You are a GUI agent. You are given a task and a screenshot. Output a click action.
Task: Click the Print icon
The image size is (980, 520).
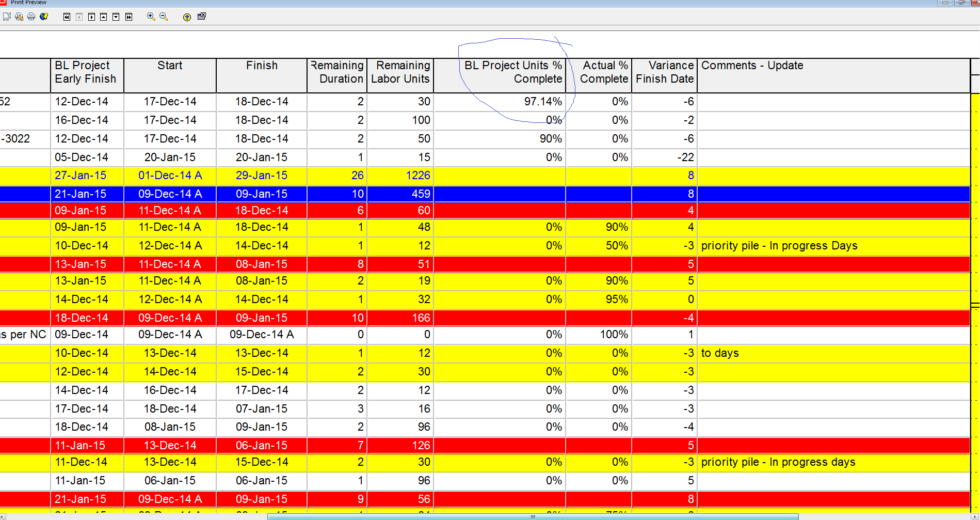point(31,17)
